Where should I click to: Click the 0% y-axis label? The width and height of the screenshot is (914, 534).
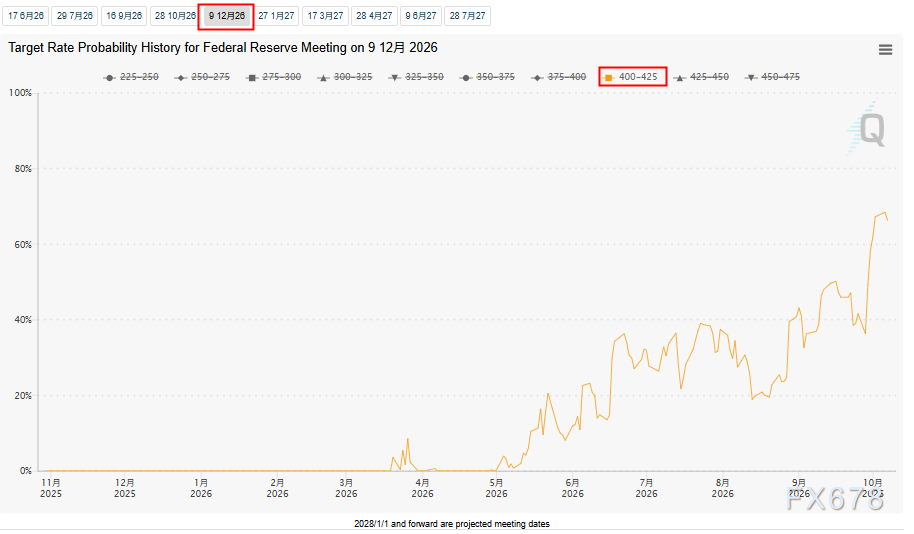26,470
